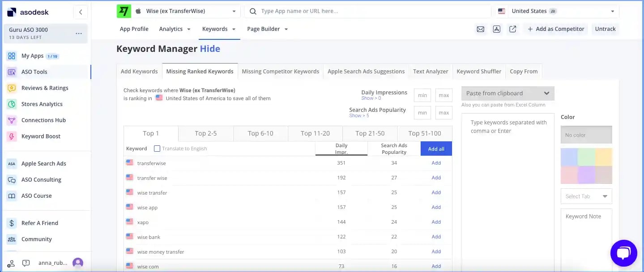Enable the Translate to English checkbox
The image size is (644, 272).
pyautogui.click(x=157, y=149)
